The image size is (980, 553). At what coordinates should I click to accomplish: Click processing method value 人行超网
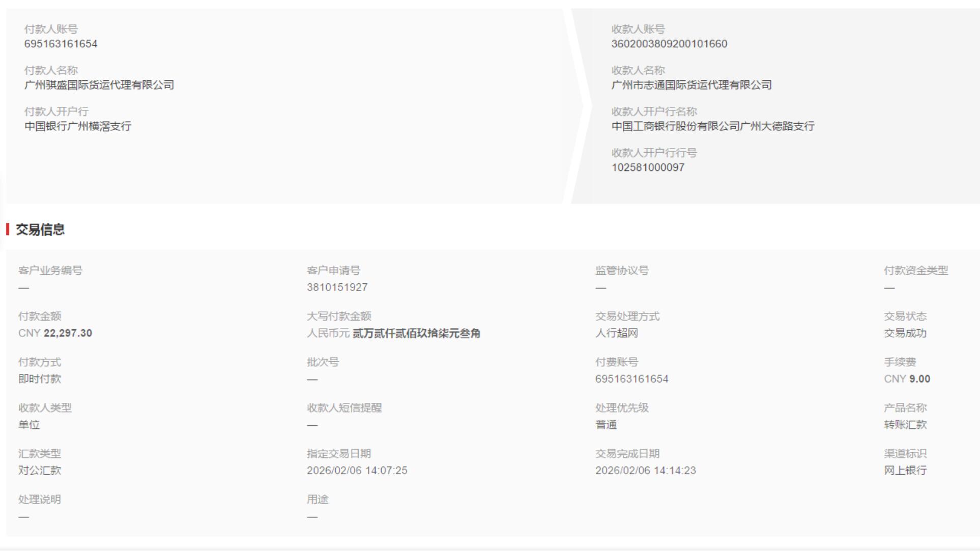pos(616,333)
